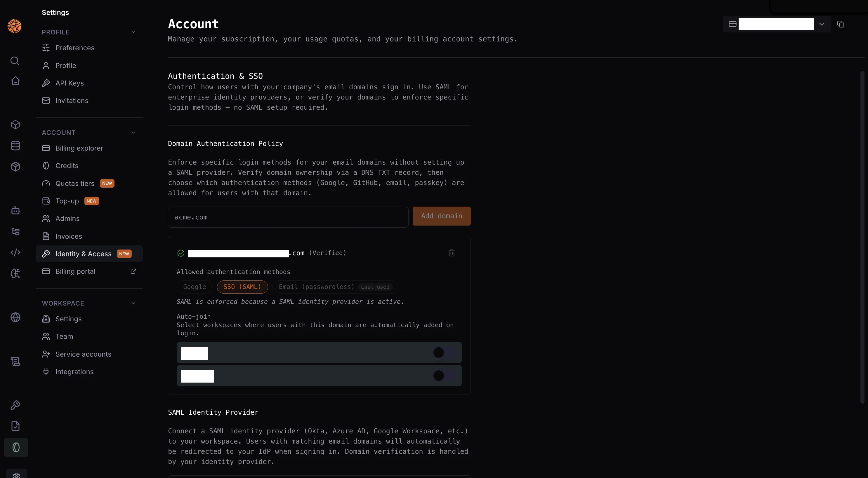Open the Billing explorer menu item
Viewport: 868px width, 478px height.
pyautogui.click(x=79, y=148)
